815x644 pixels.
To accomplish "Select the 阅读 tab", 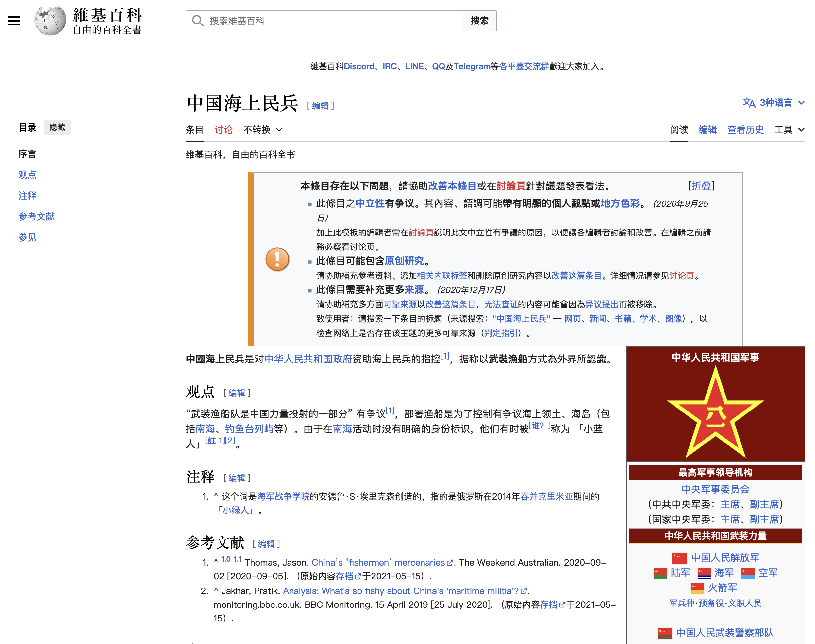I will point(679,130).
